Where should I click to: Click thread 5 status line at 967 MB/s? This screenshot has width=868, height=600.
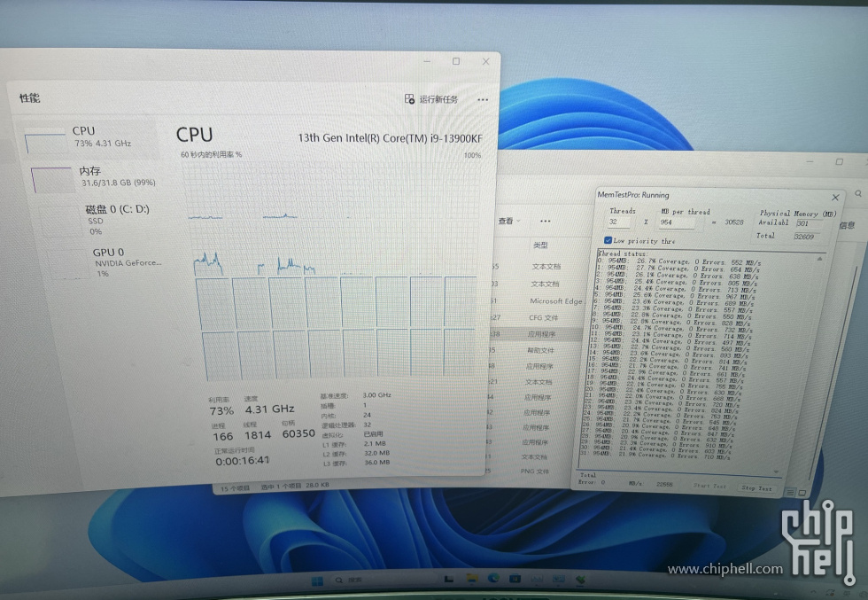pos(674,296)
